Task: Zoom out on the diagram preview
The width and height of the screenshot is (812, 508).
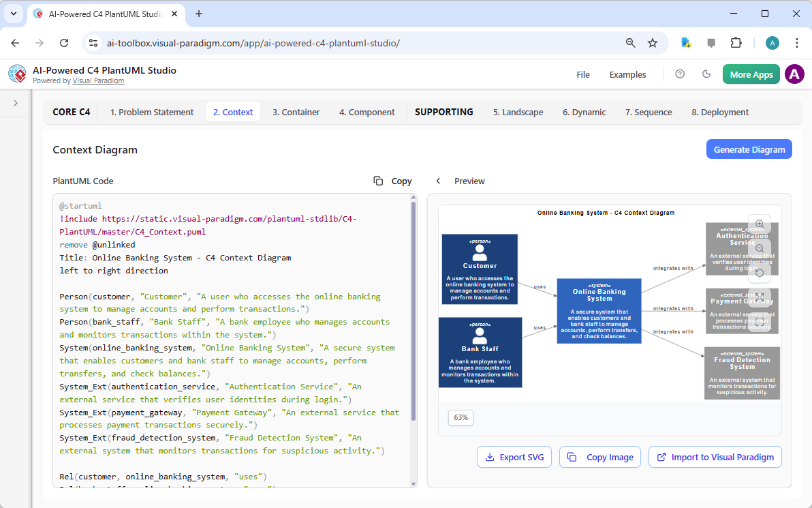Action: 759,248
